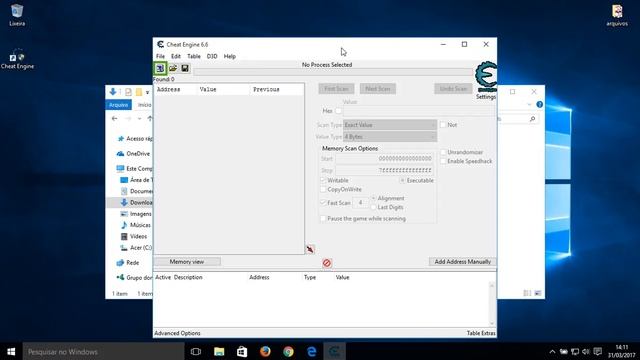The image size is (640, 360).
Task: Toggle the Writable checkbox
Action: [323, 180]
